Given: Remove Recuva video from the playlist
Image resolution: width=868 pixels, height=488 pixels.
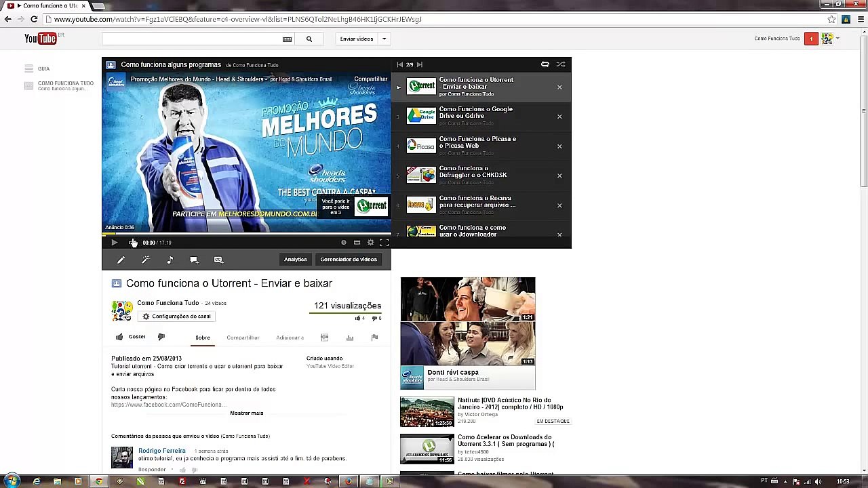Looking at the screenshot, I should 559,205.
